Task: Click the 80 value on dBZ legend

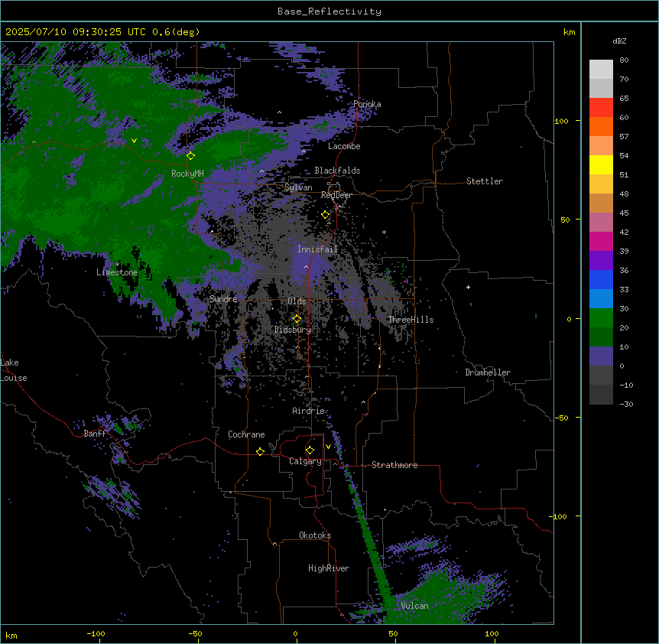Action: pos(624,60)
